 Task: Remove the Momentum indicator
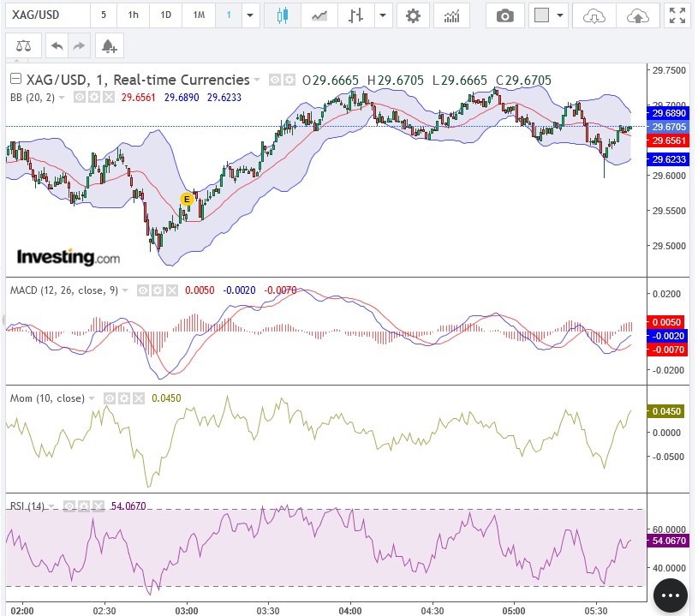[x=139, y=398]
